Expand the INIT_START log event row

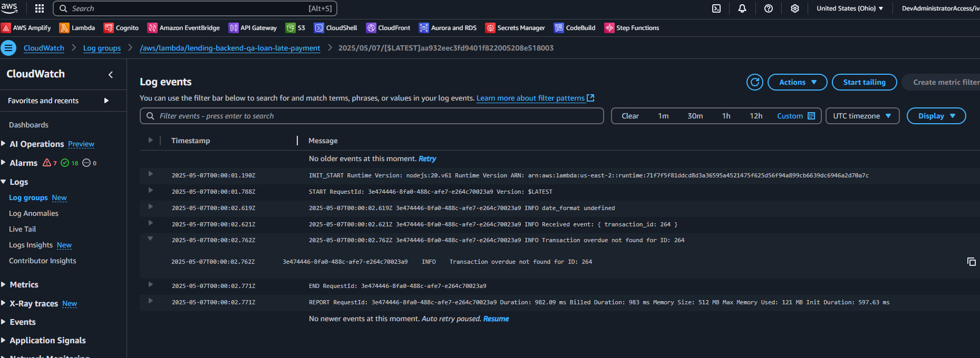point(150,174)
